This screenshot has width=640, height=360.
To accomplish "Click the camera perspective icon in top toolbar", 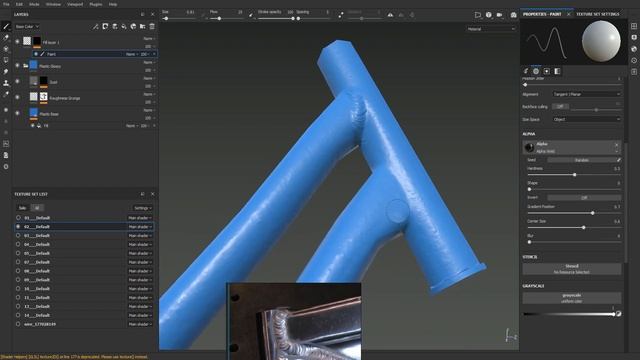I will 478,15.
